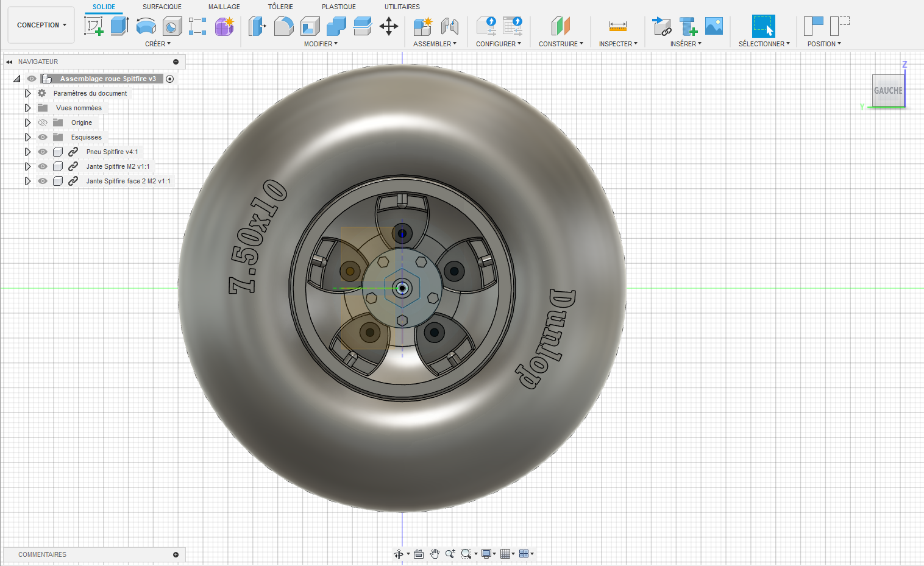Create a New Component from the Assembler group
The width and height of the screenshot is (924, 566).
pyautogui.click(x=422, y=26)
